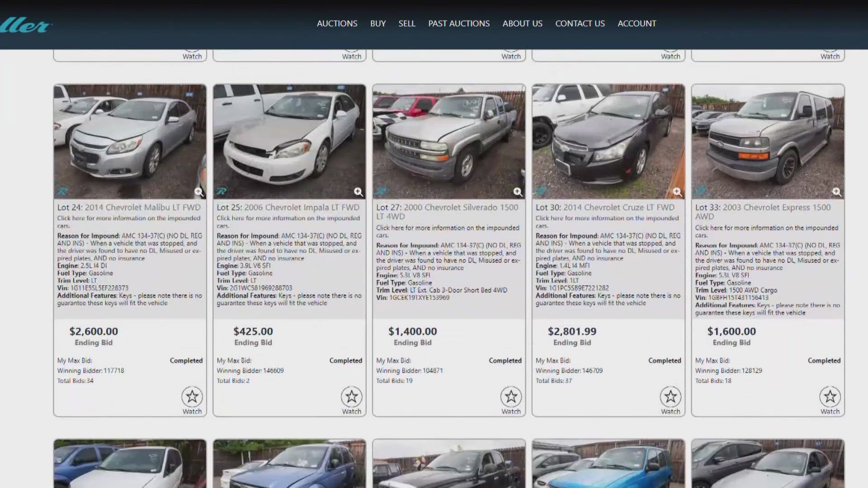The image size is (868, 488).
Task: Toggle watching the 2014 Cruze lot
Action: [x=670, y=397]
